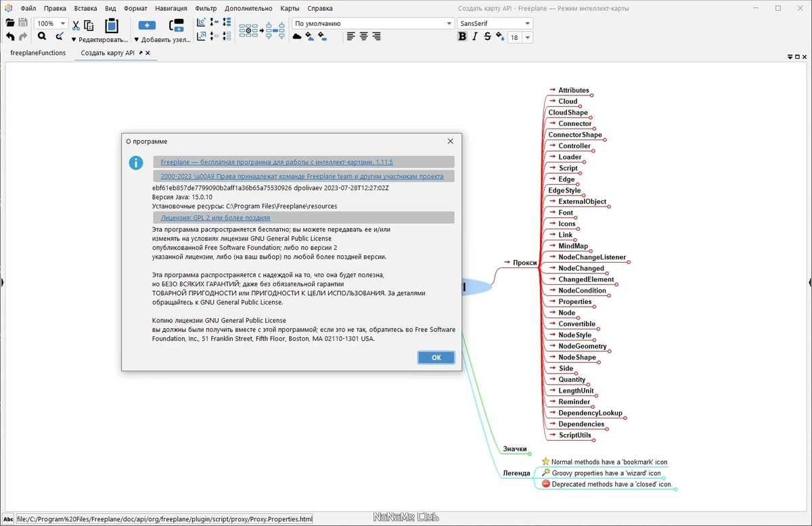Switch to the freeplaneFunctions tab
This screenshot has height=526, width=812.
point(38,53)
